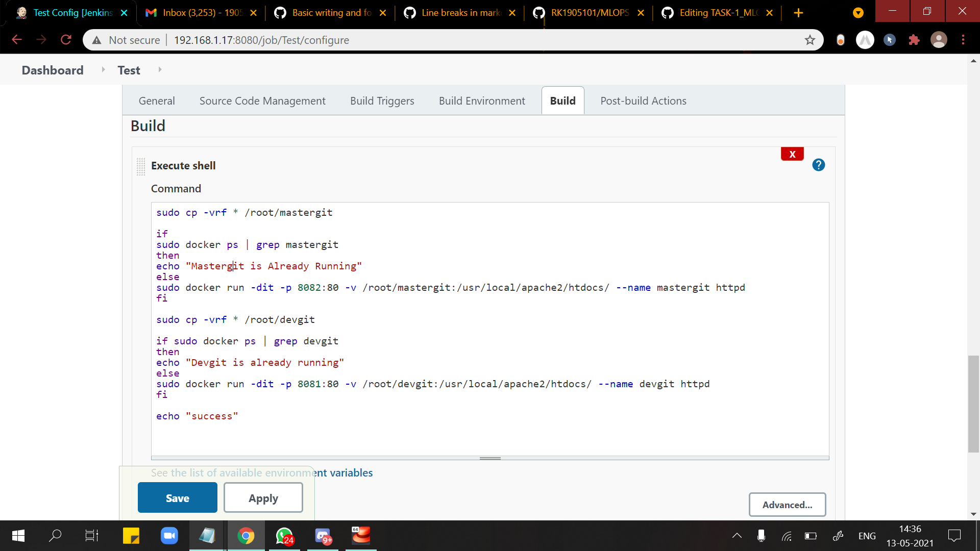
Task: Click the browser reload icon
Action: (66, 40)
